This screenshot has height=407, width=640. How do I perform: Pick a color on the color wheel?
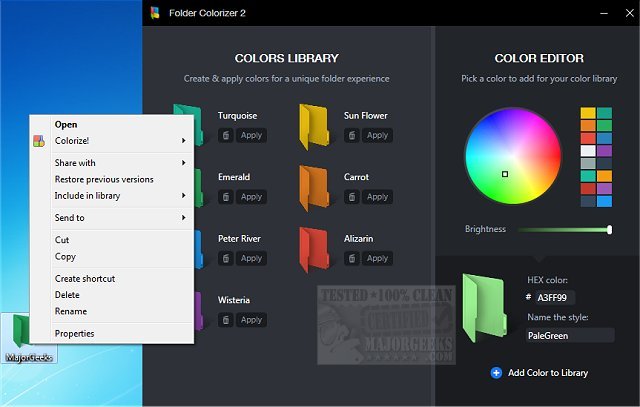(x=513, y=156)
